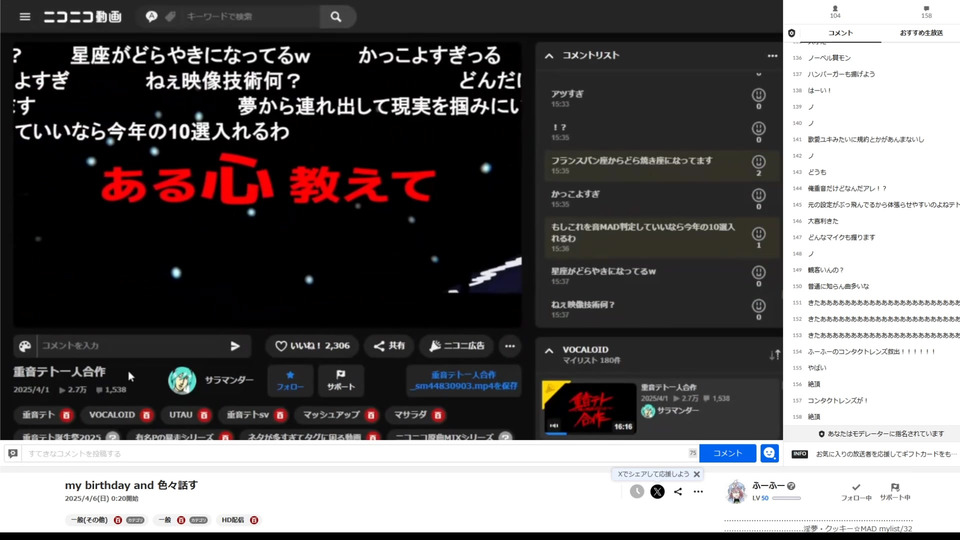Open the 共有 share button
Viewport: 960px width, 540px height.
click(389, 346)
